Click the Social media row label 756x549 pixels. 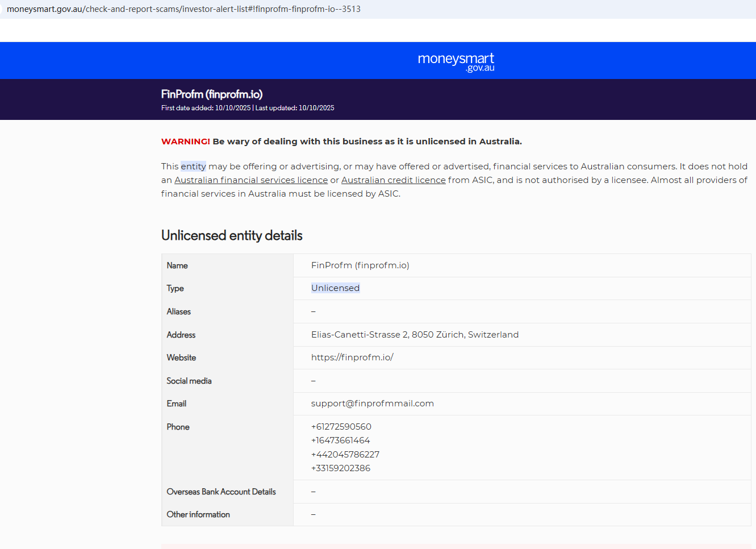[189, 381]
